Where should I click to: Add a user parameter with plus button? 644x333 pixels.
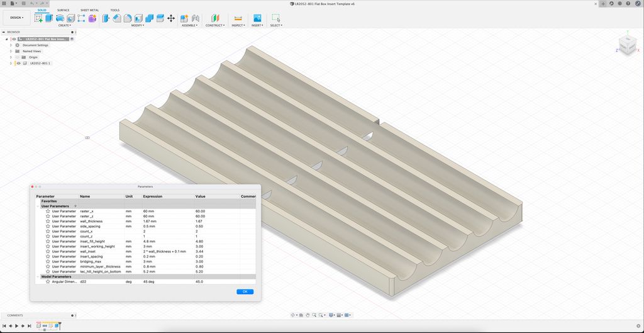point(75,206)
